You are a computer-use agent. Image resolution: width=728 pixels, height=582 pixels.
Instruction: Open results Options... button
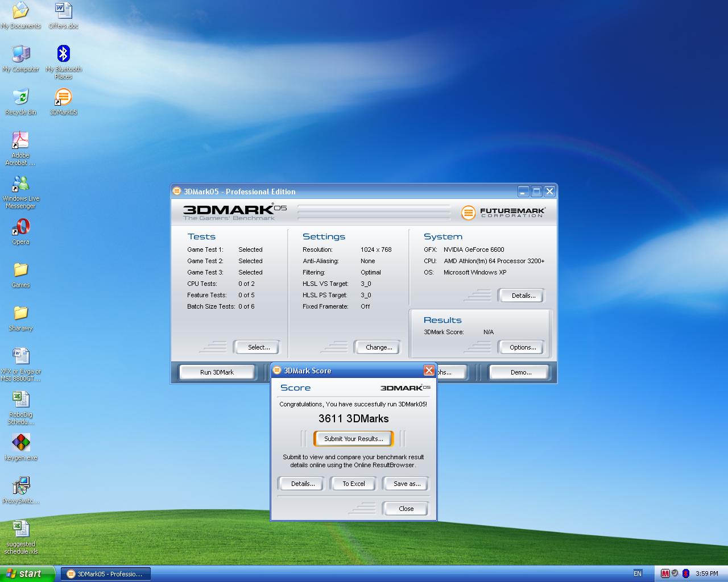pos(523,347)
